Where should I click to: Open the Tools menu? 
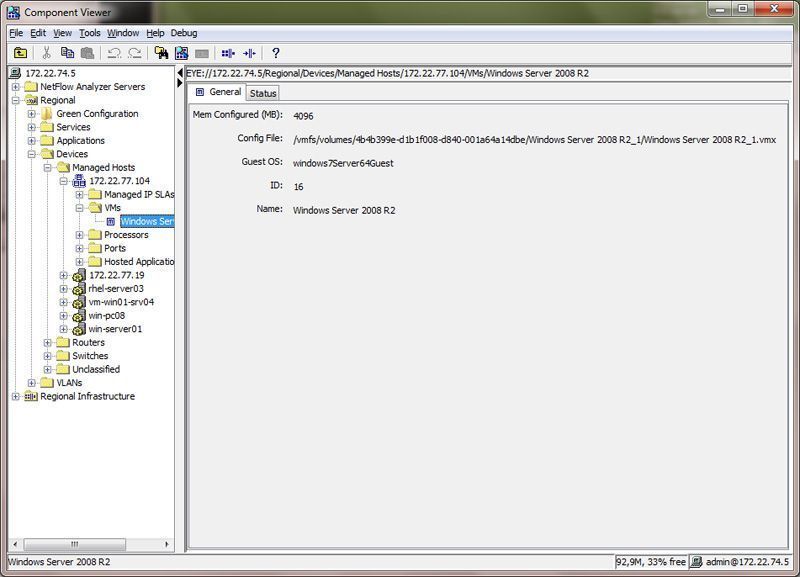[89, 33]
